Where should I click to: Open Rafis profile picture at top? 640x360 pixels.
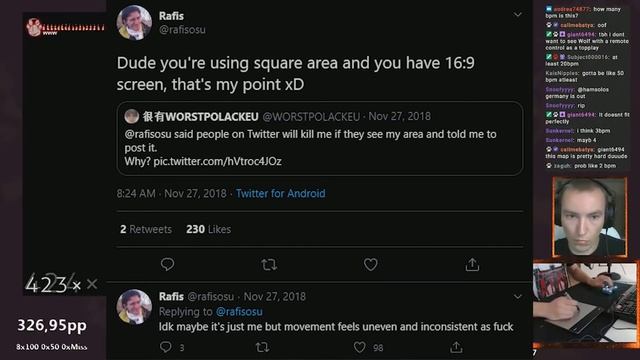coord(134,22)
